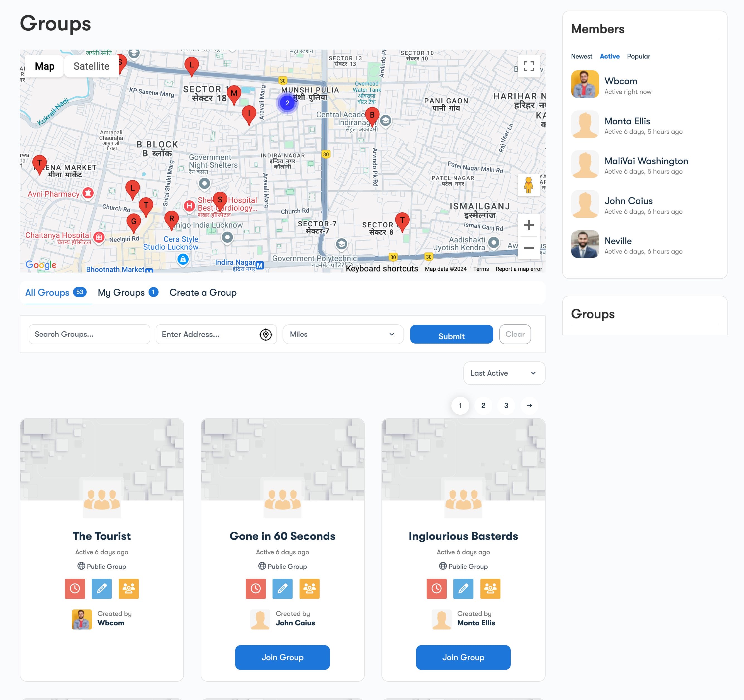Click the blue pencil icon on Gone in 60 Seconds

tap(282, 589)
